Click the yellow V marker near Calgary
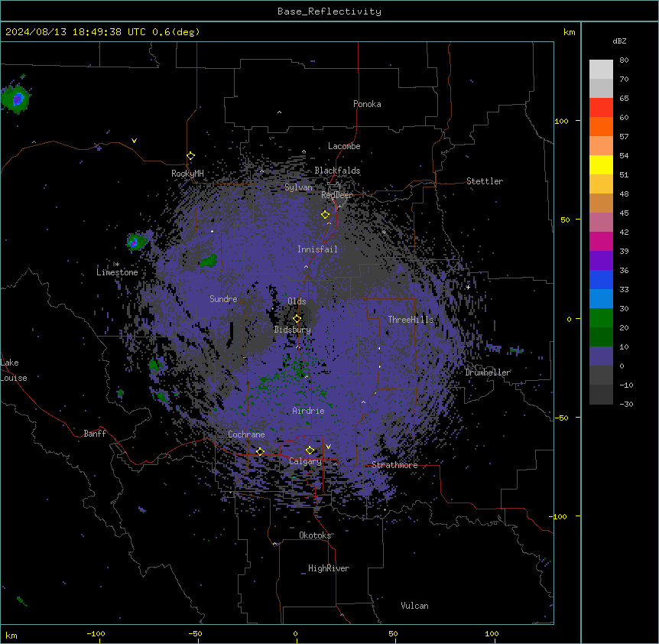The height and width of the screenshot is (644, 659). click(328, 447)
